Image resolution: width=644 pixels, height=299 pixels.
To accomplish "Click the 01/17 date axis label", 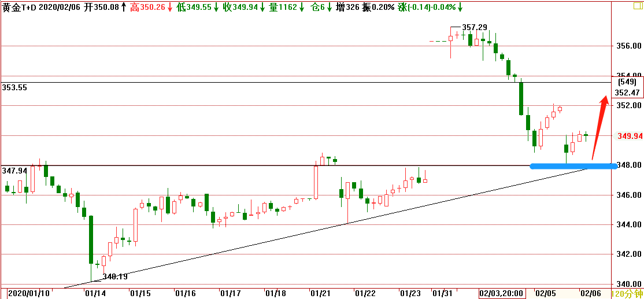I will pyautogui.click(x=230, y=294).
